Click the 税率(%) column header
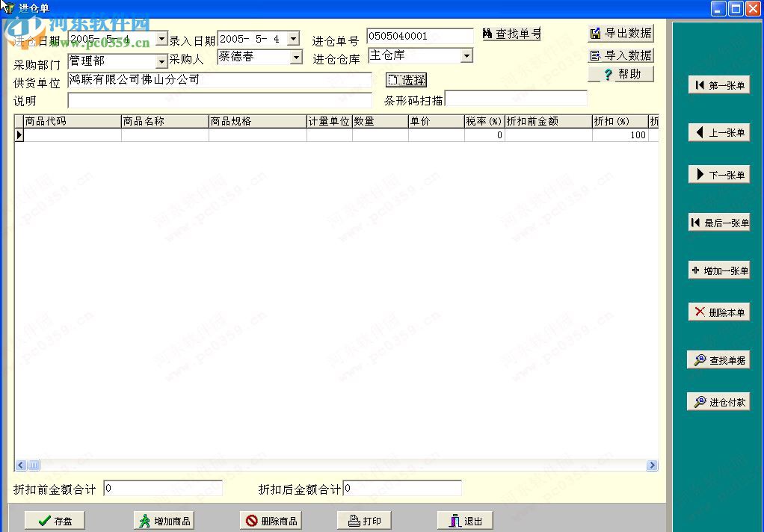This screenshot has width=764, height=532. click(485, 121)
